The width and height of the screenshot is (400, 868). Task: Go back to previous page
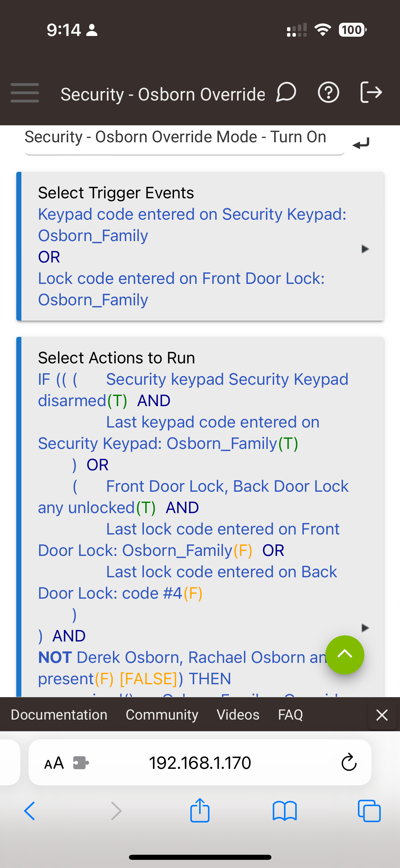[30, 811]
